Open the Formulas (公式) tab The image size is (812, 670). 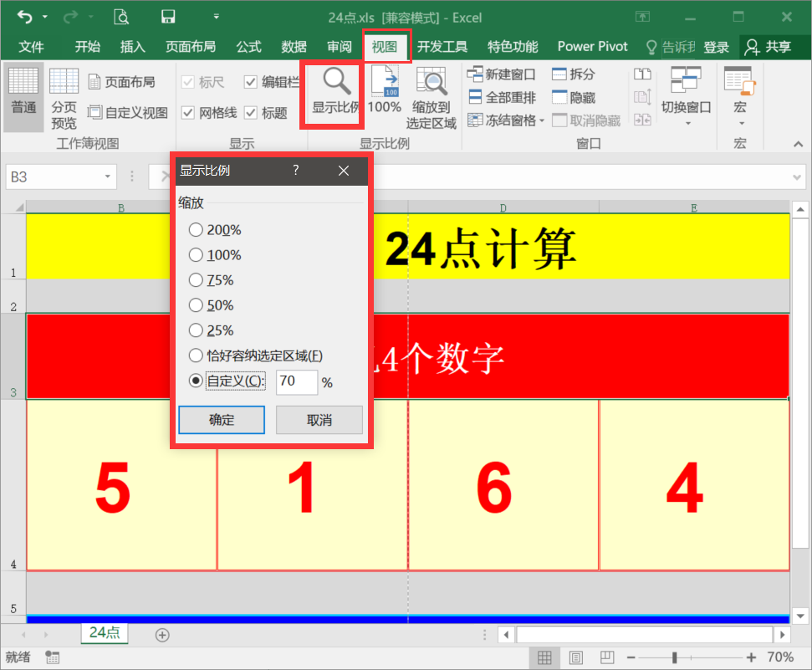point(248,47)
